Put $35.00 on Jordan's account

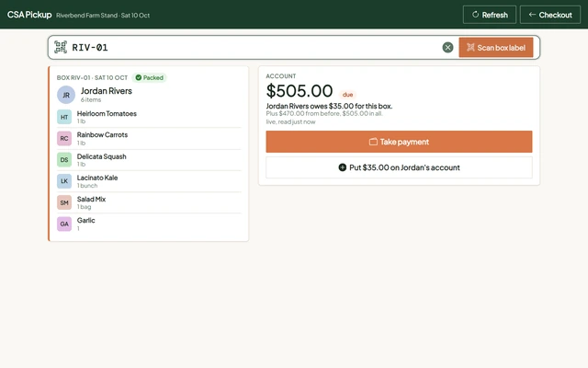(399, 167)
